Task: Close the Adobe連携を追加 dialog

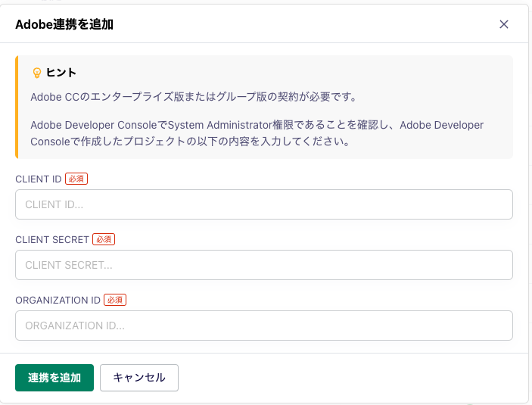Action: 504,24
